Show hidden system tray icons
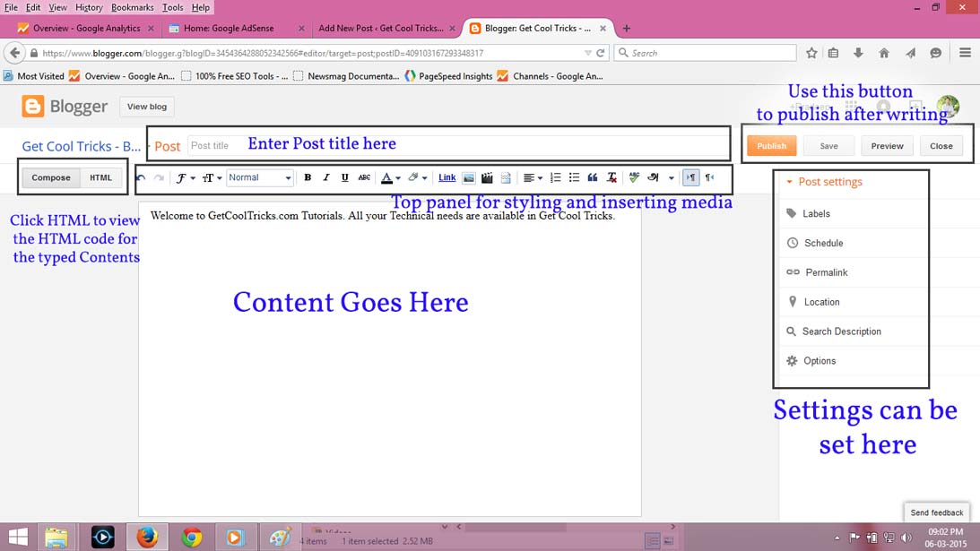This screenshot has width=980, height=551. (x=837, y=538)
